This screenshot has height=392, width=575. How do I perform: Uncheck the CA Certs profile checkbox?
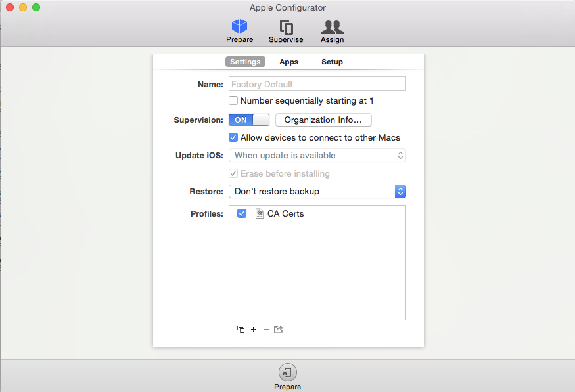click(242, 213)
